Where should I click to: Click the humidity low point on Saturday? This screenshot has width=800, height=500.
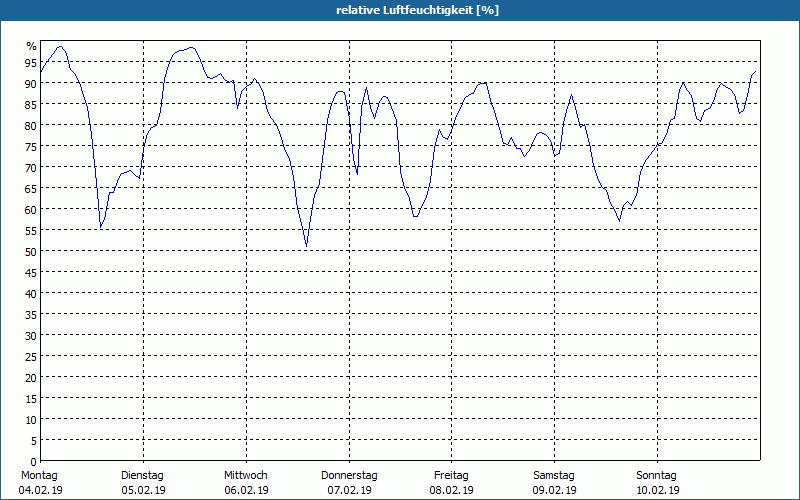tap(619, 221)
